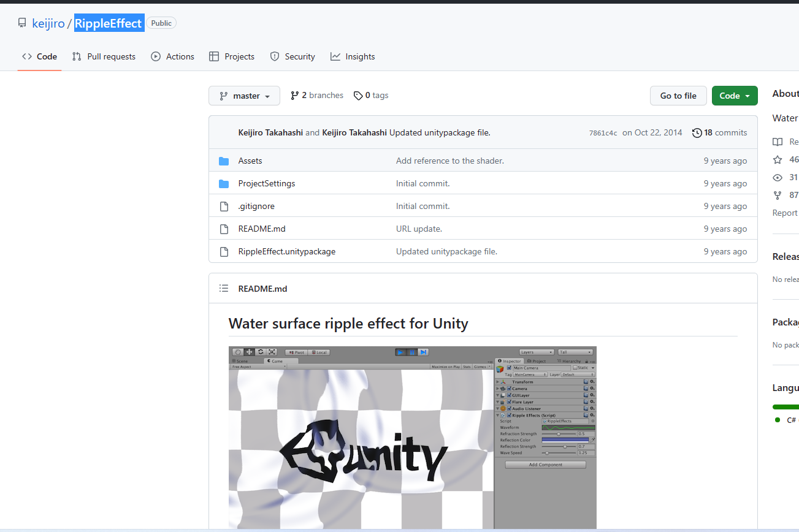Image resolution: width=799 pixels, height=532 pixels.
Task: Click the 46 stars count in sidebar
Action: tap(794, 159)
